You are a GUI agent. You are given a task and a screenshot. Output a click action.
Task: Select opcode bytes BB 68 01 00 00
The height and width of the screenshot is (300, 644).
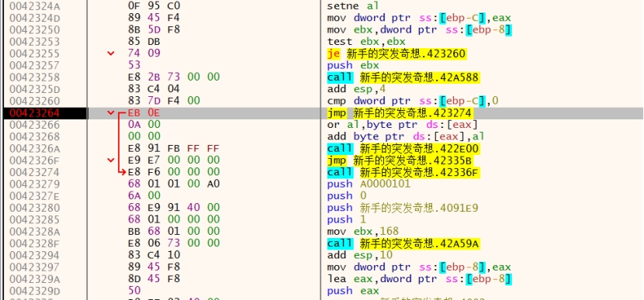(174, 232)
